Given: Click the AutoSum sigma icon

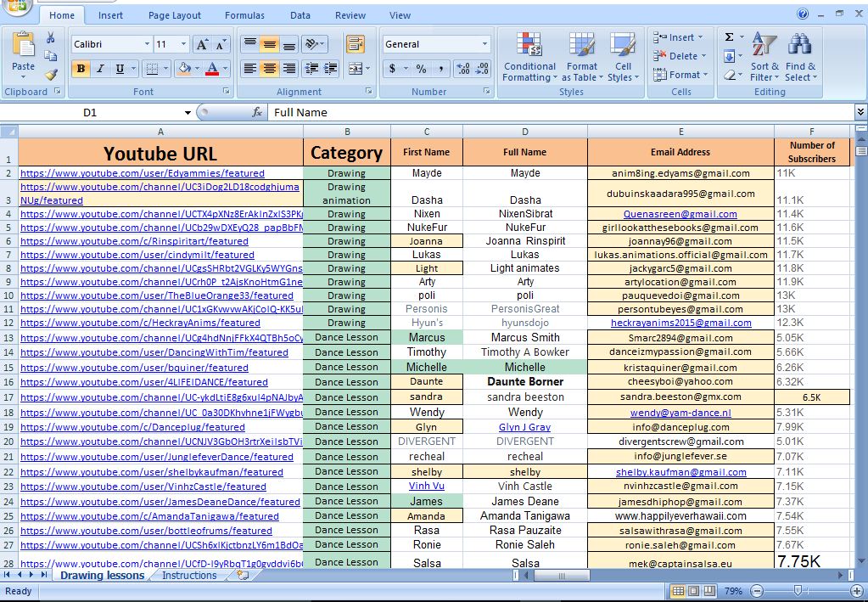Looking at the screenshot, I should pyautogui.click(x=730, y=37).
